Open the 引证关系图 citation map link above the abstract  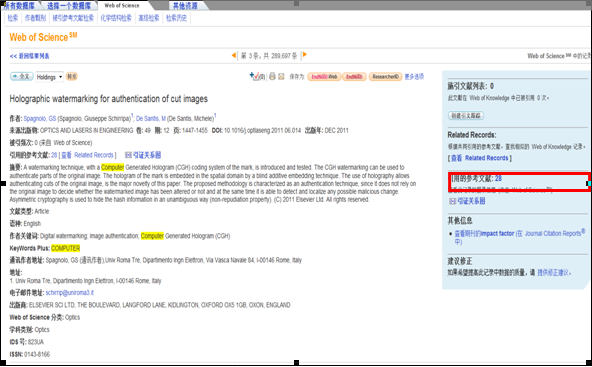click(143, 155)
